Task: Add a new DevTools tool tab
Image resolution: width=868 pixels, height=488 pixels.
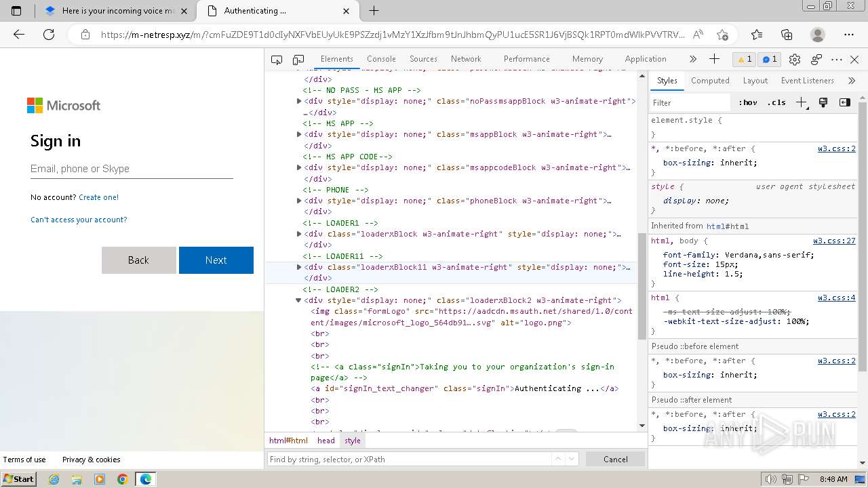Action: [714, 59]
